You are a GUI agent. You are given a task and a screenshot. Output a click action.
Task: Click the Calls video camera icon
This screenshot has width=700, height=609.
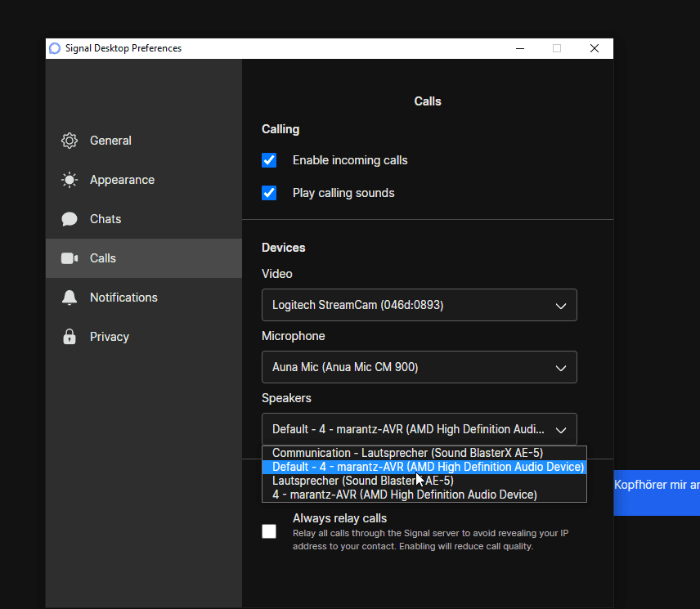[70, 258]
